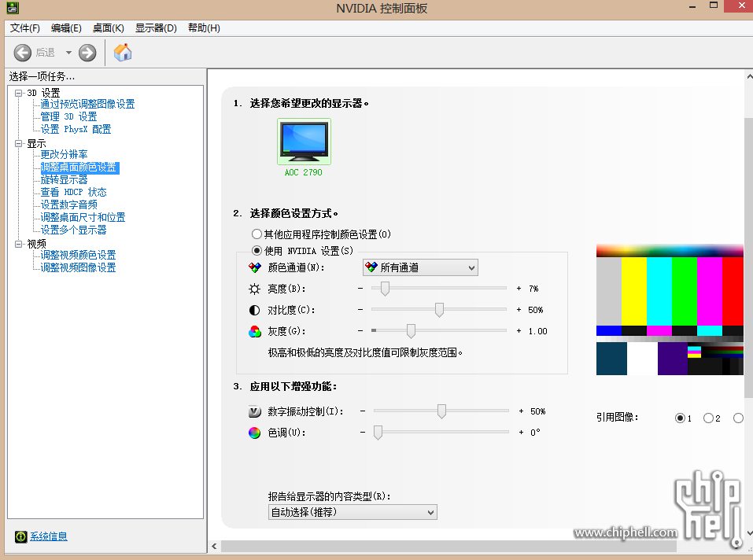The width and height of the screenshot is (753, 560).
Task: Click minus button beside digital vibrance slider
Action: coord(363,411)
